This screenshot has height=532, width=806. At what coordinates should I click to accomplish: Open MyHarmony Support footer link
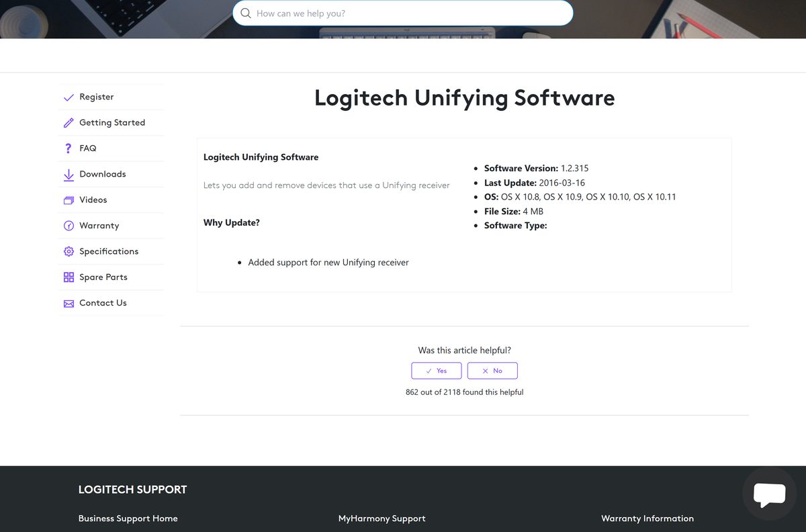coord(382,519)
